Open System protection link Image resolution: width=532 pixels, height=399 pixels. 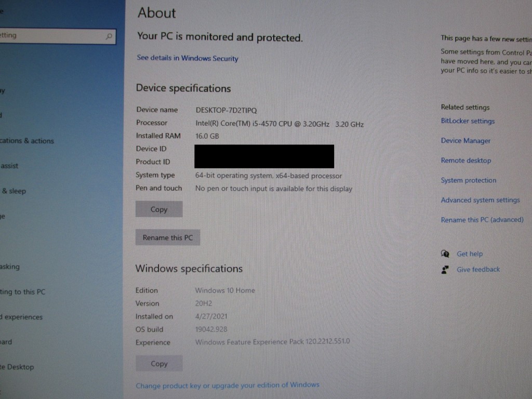(x=468, y=180)
